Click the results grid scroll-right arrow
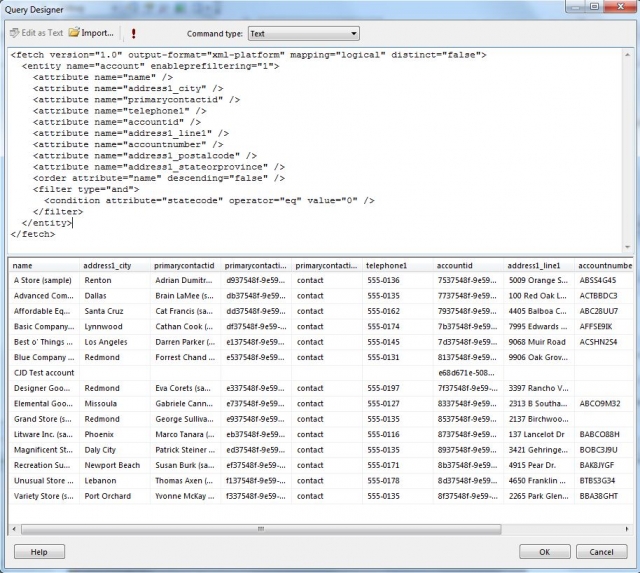Image resolution: width=640 pixels, height=573 pixels. coord(627,529)
